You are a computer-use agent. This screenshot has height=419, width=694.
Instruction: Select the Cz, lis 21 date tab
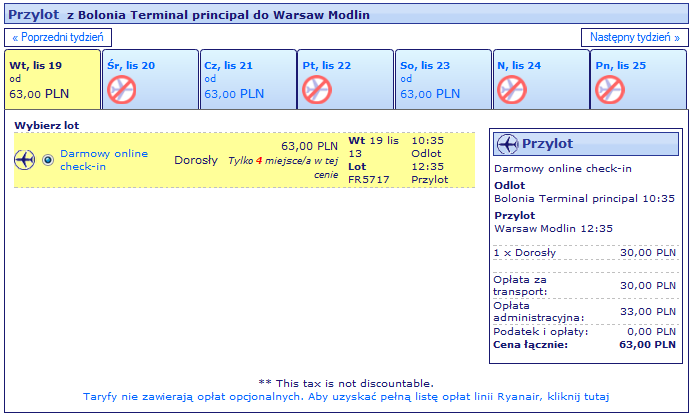pos(248,79)
